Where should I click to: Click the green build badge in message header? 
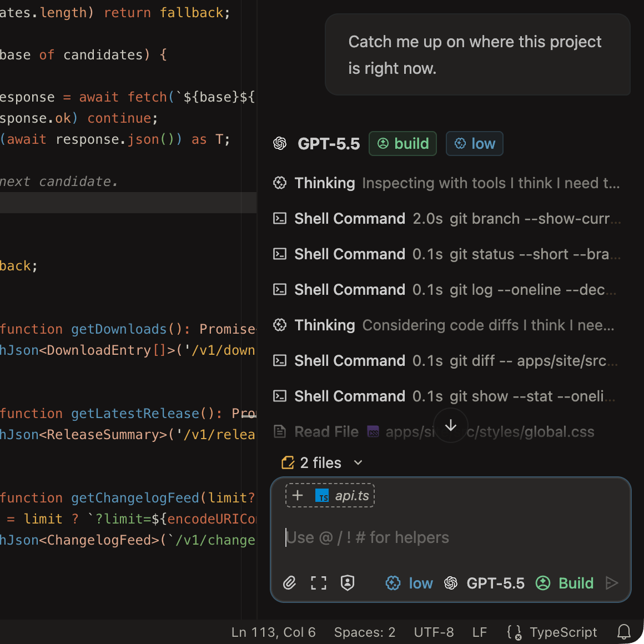[402, 143]
